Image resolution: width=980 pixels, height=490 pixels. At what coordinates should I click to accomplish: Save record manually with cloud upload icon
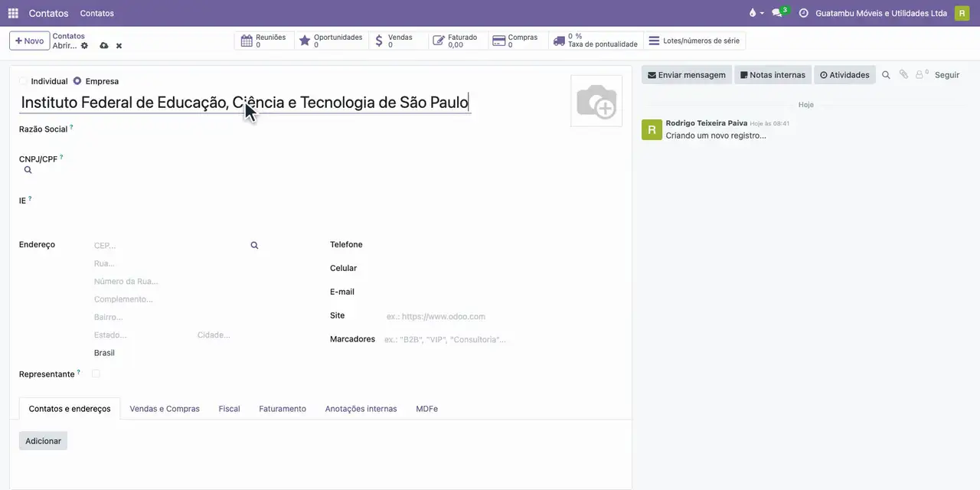click(x=104, y=46)
